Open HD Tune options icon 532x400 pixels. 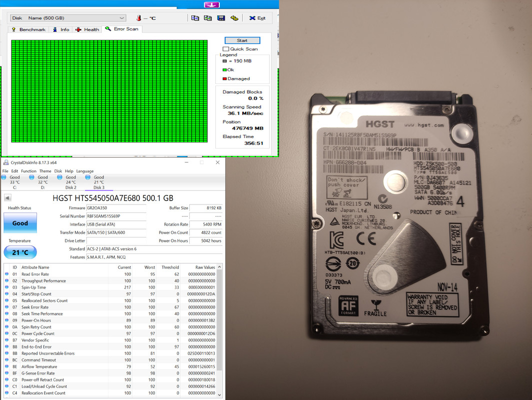pyautogui.click(x=234, y=18)
